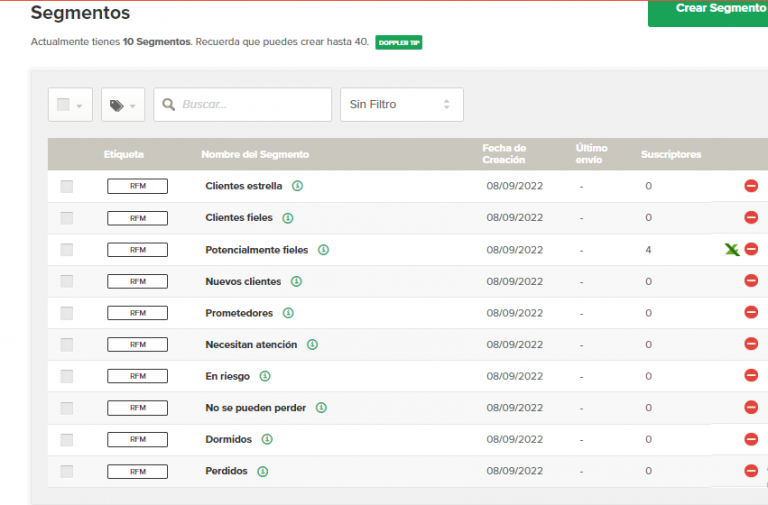Select the Prometedores row checkbox

pos(67,313)
